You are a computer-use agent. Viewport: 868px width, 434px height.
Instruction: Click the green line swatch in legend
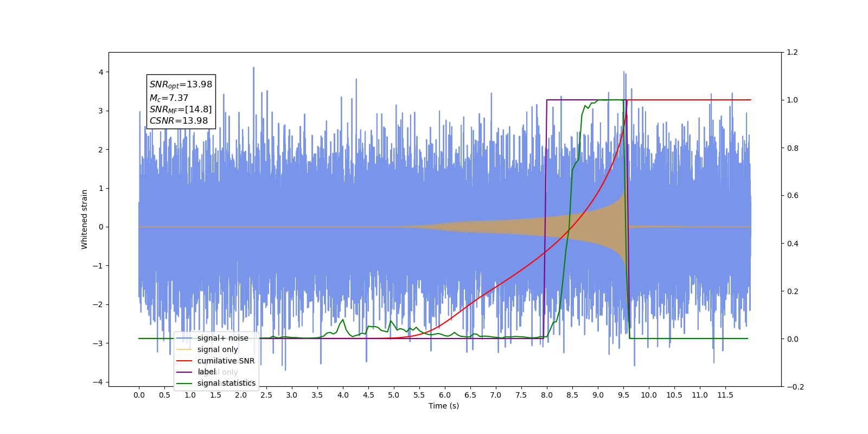pos(184,383)
